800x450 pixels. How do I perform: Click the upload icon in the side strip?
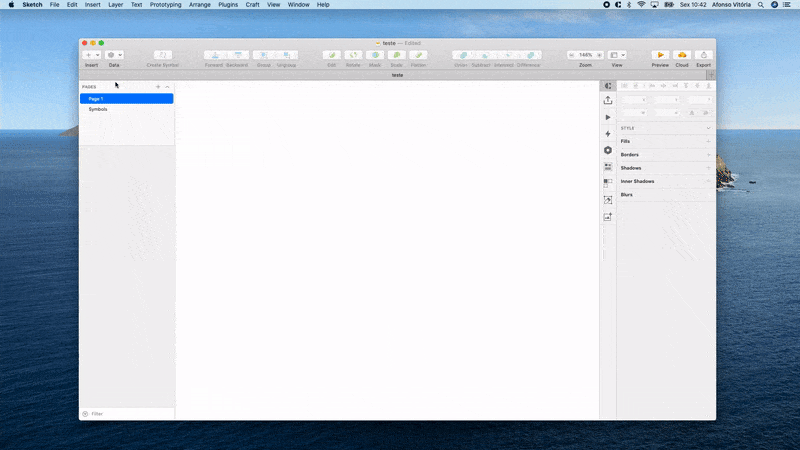[608, 101]
